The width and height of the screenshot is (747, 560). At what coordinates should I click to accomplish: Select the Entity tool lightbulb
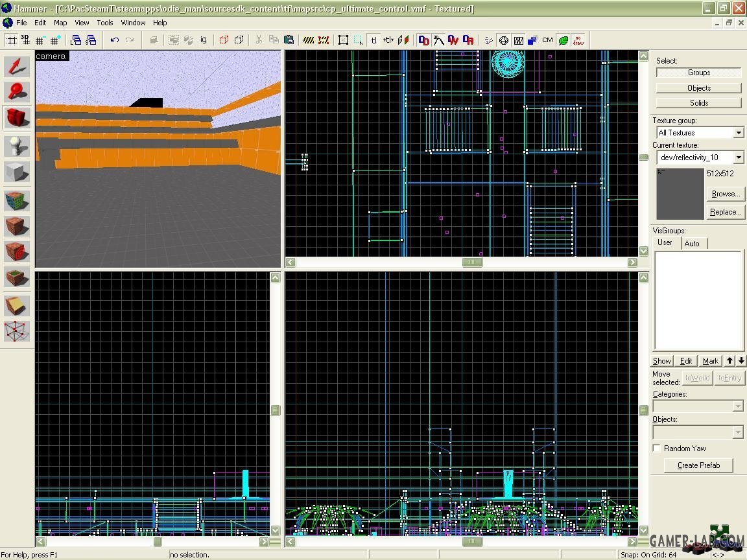(x=17, y=146)
